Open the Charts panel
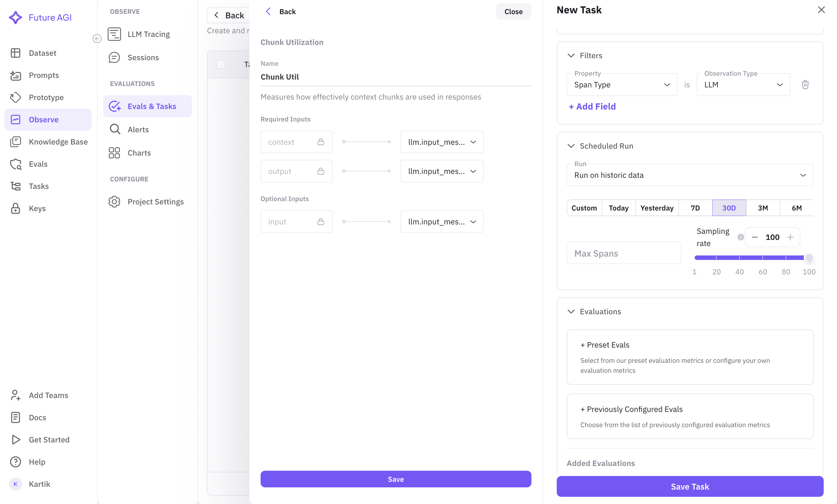 (114, 153)
